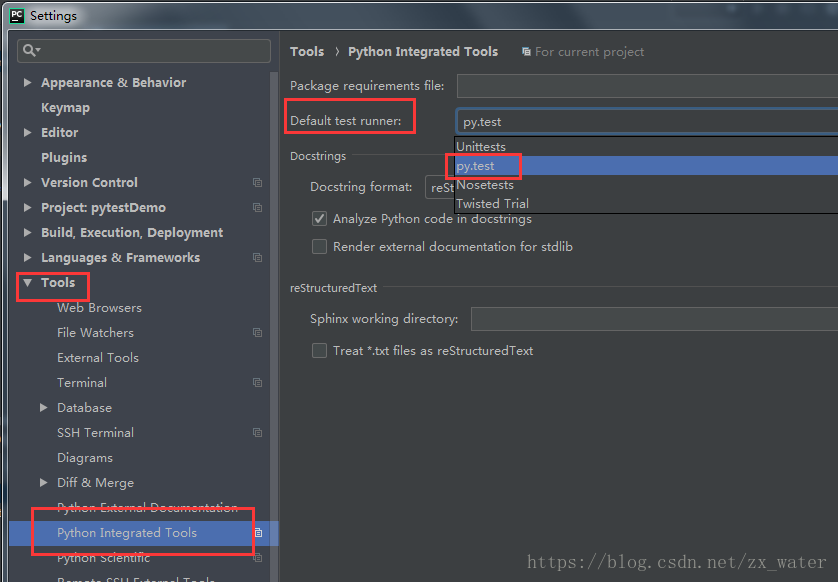Enable Render external documentation for stdlib
The image size is (838, 582).
[x=319, y=246]
